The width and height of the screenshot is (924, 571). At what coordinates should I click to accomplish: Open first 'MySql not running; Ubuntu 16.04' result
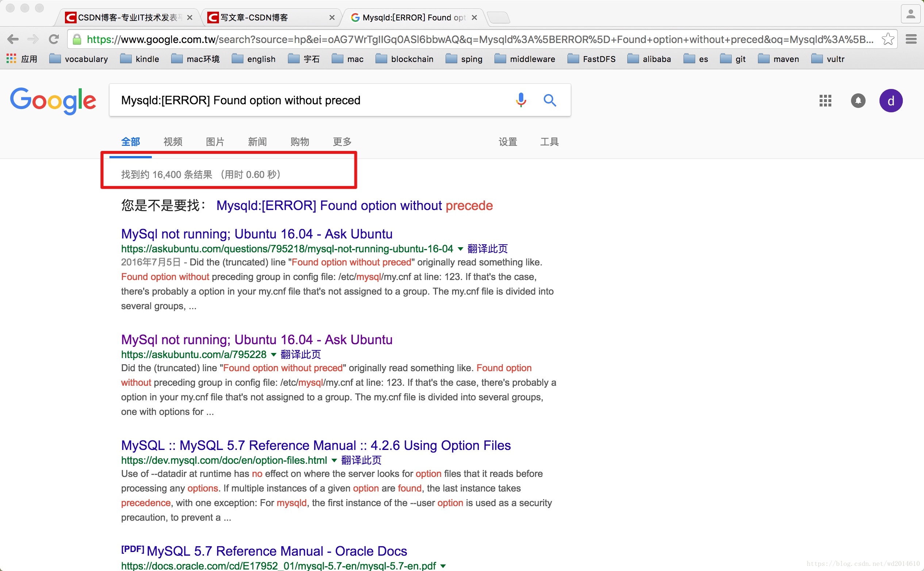point(257,234)
